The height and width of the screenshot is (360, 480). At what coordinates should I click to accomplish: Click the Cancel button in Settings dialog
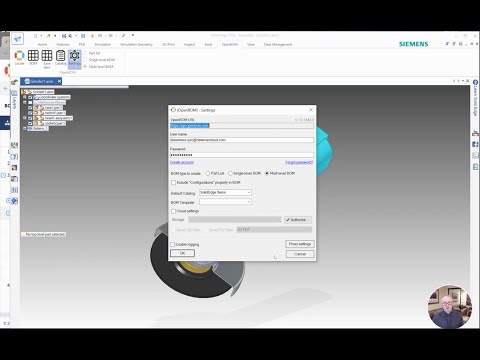(x=300, y=254)
